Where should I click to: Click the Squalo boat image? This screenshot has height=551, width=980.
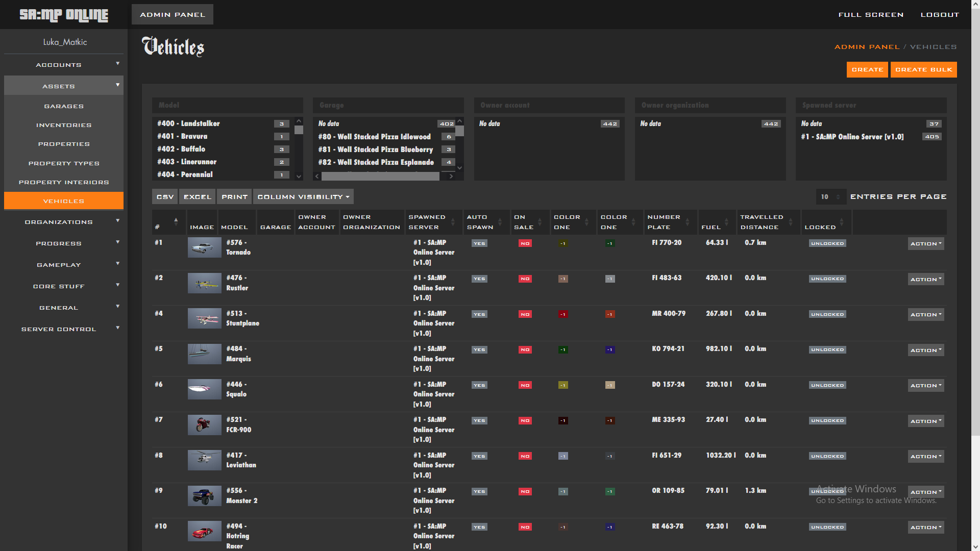click(x=204, y=389)
